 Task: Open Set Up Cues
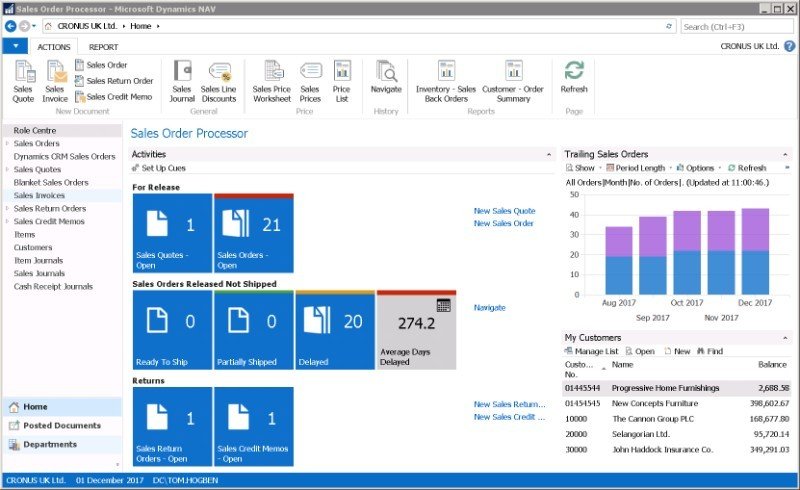[159, 168]
